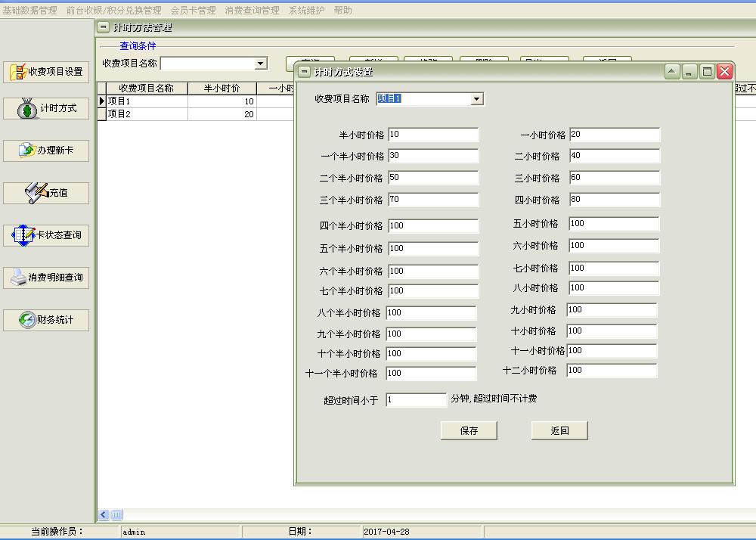Click the 超过时间小于 minutes field
756x540 pixels.
point(416,399)
